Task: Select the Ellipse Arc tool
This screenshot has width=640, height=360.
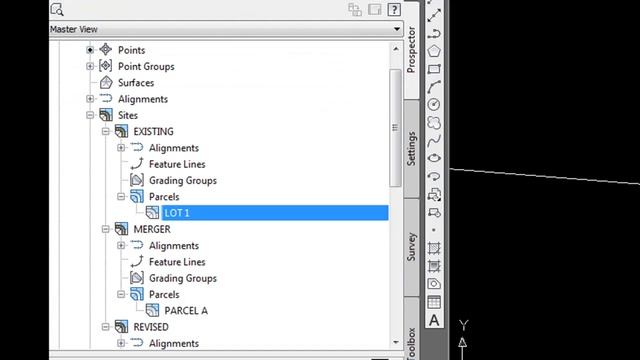Action: [434, 176]
